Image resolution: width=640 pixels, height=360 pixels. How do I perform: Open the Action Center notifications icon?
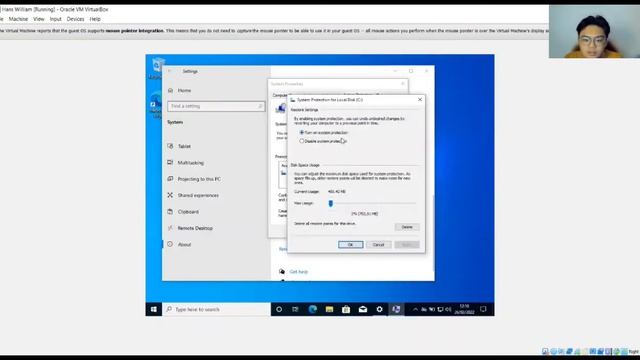(483, 309)
